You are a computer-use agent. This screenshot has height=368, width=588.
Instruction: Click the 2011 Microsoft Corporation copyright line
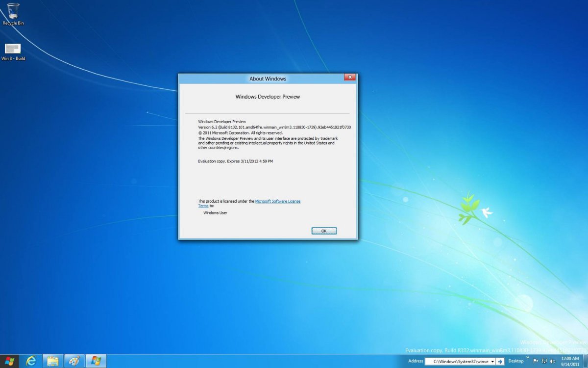pos(240,132)
